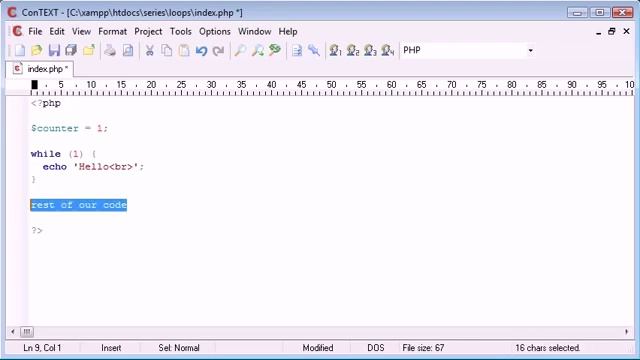Open the Project menu

click(148, 31)
